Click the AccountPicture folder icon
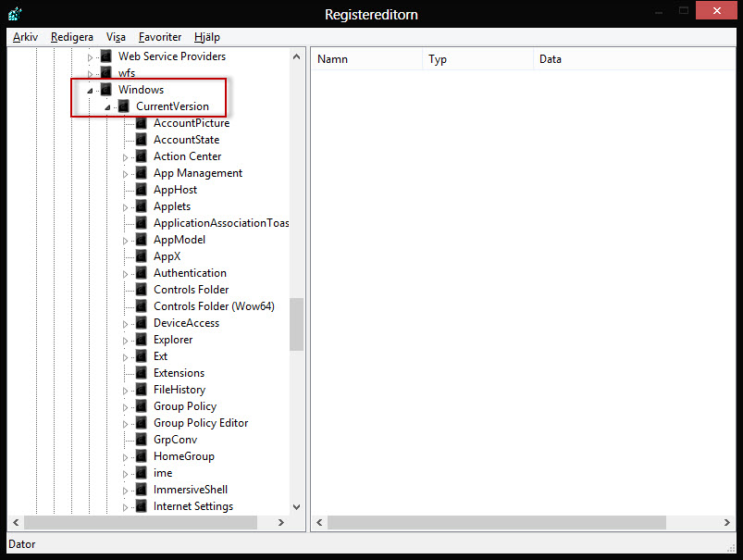 click(142, 123)
